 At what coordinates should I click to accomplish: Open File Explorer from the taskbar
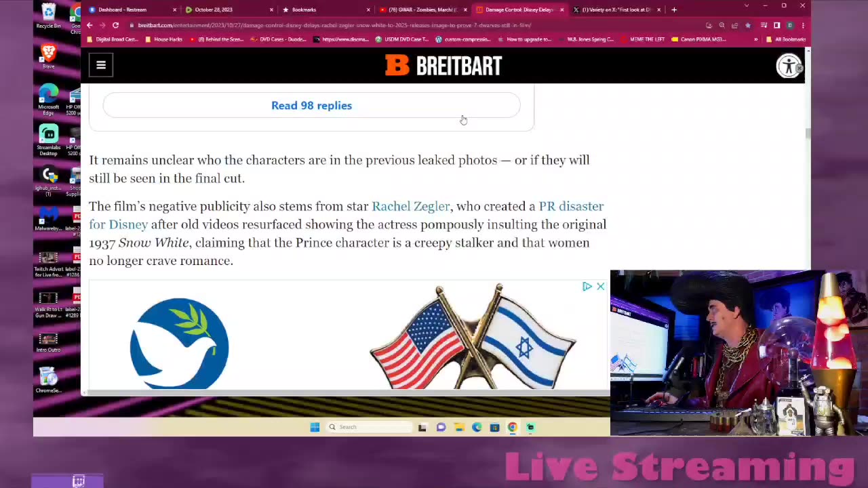tap(459, 427)
